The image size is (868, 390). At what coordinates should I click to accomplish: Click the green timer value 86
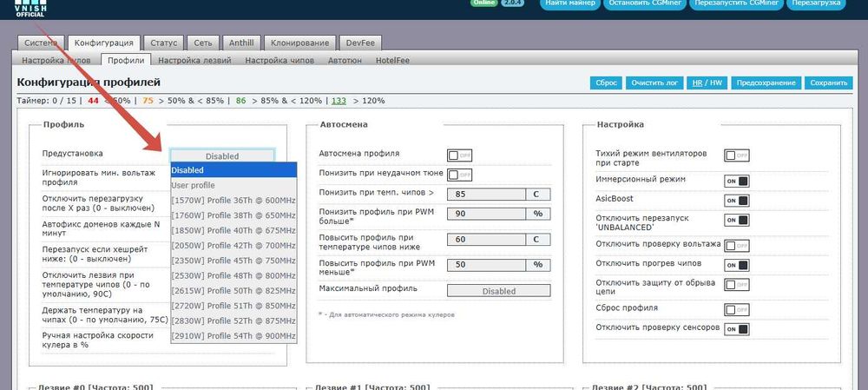tap(240, 101)
